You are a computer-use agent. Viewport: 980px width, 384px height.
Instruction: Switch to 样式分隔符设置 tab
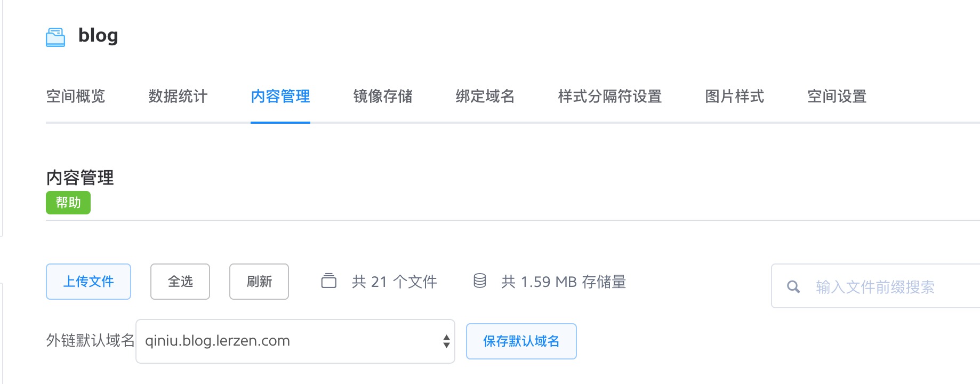pos(610,97)
